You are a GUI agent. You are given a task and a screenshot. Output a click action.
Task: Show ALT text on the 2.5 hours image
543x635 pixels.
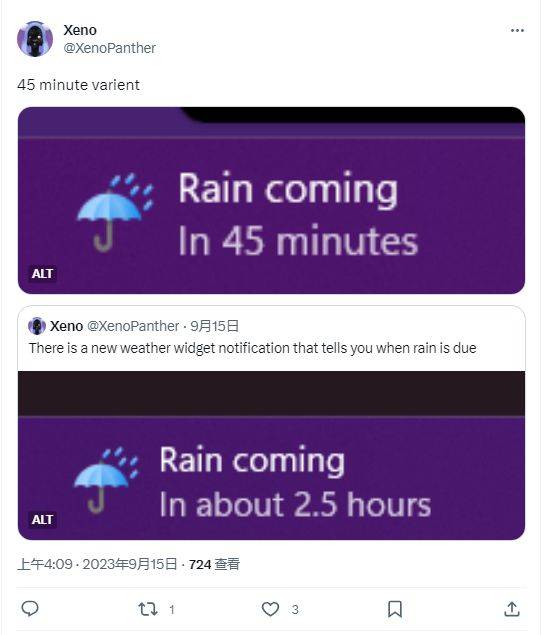(43, 520)
